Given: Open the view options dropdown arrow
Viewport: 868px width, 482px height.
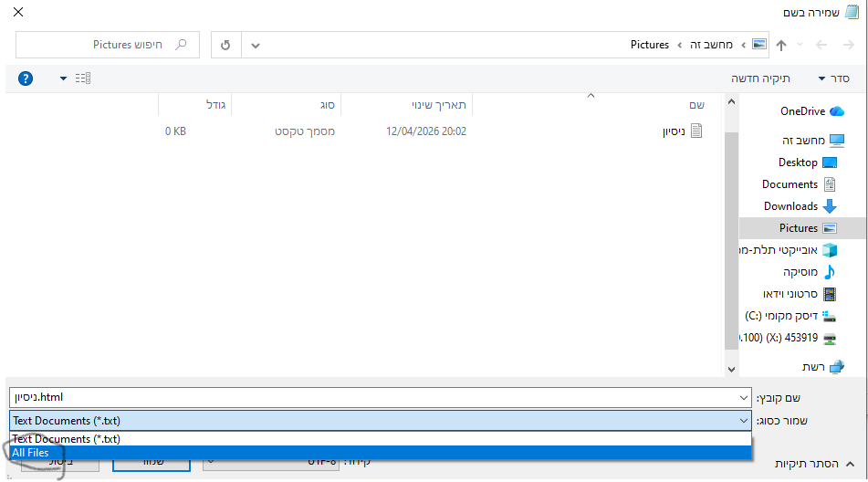Looking at the screenshot, I should (x=63, y=79).
